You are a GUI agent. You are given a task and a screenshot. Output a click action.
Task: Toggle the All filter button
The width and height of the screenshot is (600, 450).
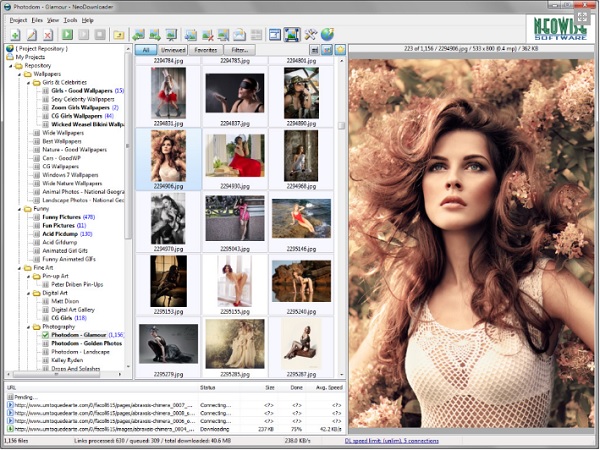146,49
